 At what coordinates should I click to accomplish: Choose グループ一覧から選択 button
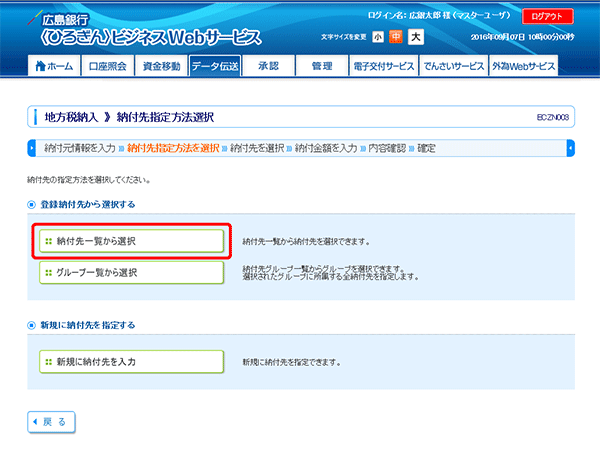click(131, 272)
